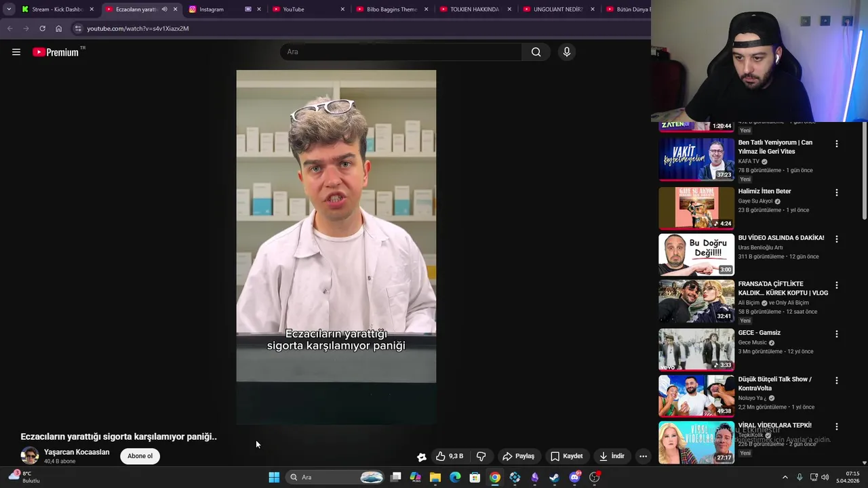Screen dimensions: 868x488
Task: Open the 'Ben Tatlı Yemiyorum' video thumbnail
Action: [x=696, y=160]
